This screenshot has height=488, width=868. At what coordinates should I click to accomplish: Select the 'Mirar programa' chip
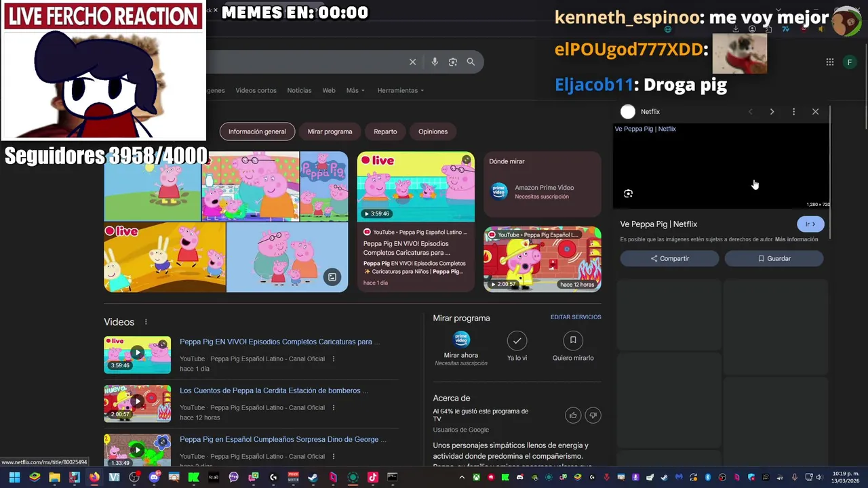(x=330, y=131)
